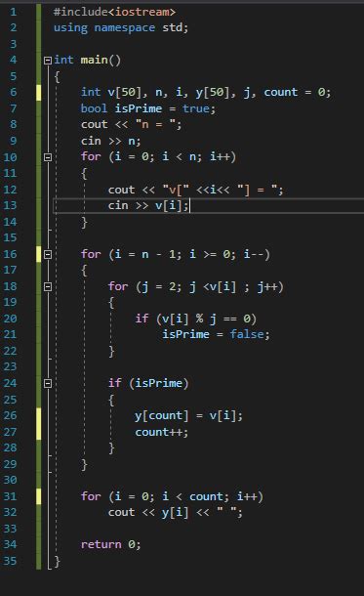The height and width of the screenshot is (596, 364).
Task: Collapse the int main() function fold
Action: [48, 61]
